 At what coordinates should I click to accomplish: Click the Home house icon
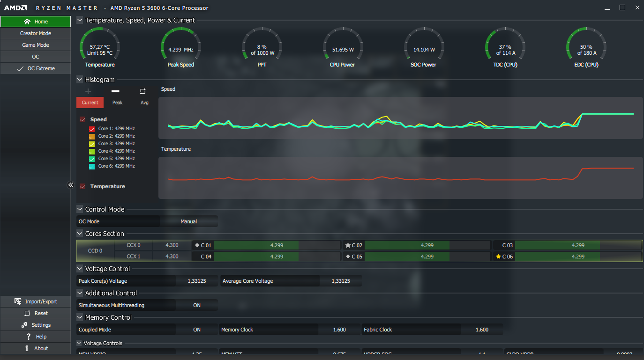pyautogui.click(x=27, y=22)
